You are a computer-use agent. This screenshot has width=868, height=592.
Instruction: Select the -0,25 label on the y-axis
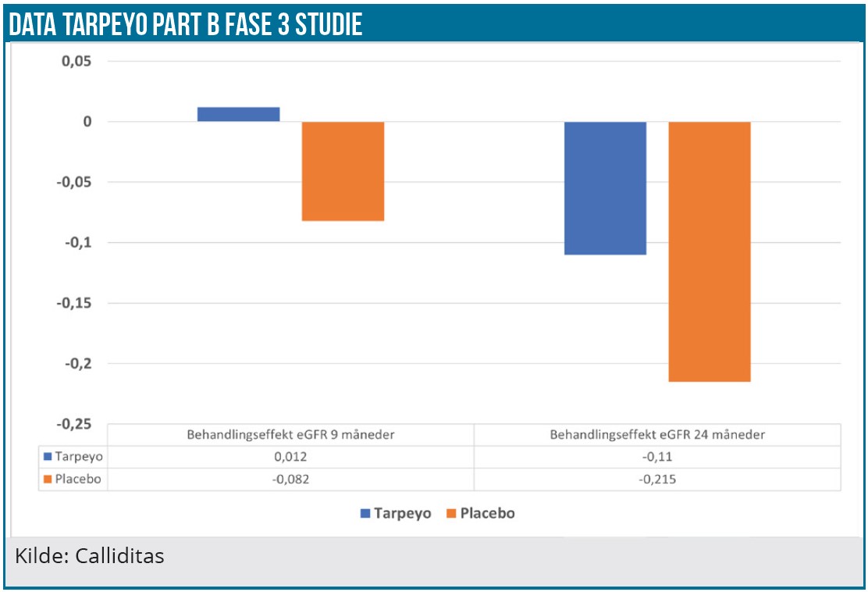73,423
